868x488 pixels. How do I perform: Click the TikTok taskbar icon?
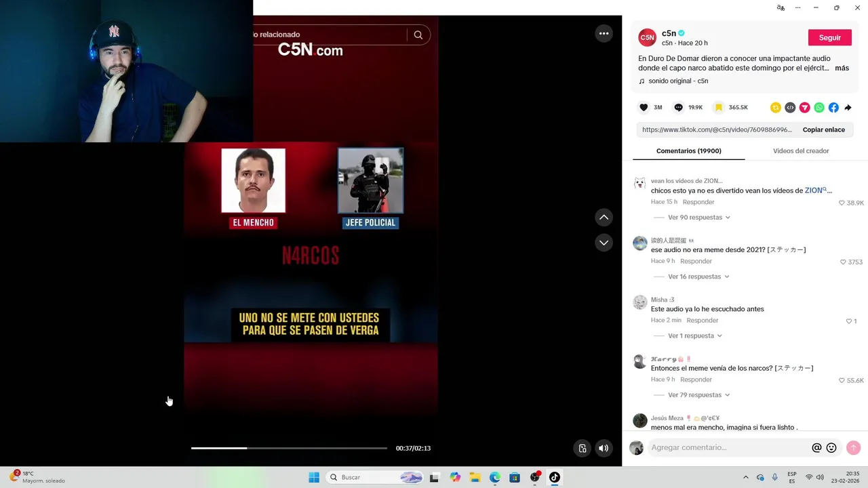555,477
